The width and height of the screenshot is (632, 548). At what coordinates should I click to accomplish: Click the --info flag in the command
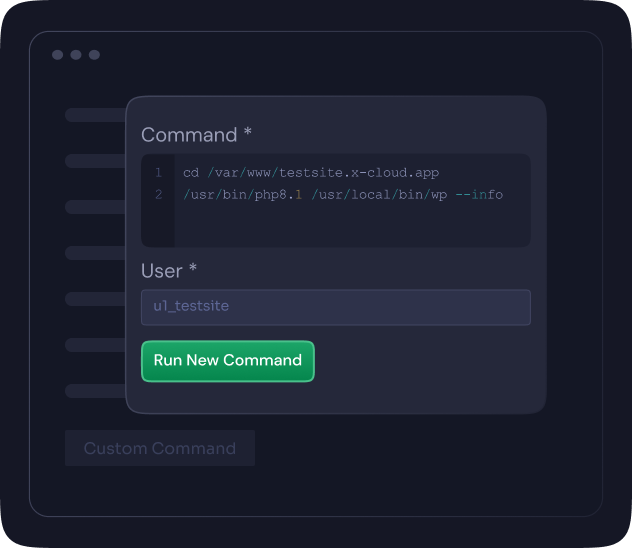(x=479, y=195)
